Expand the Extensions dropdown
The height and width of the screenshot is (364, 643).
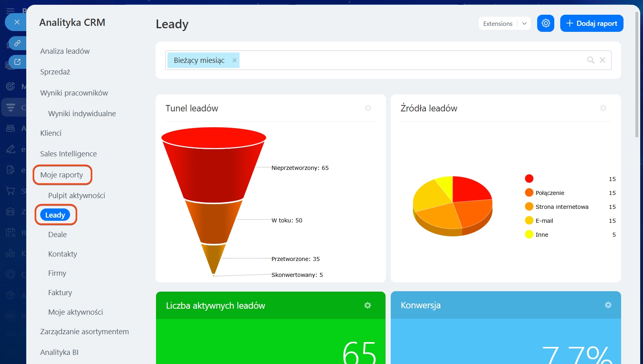click(524, 23)
